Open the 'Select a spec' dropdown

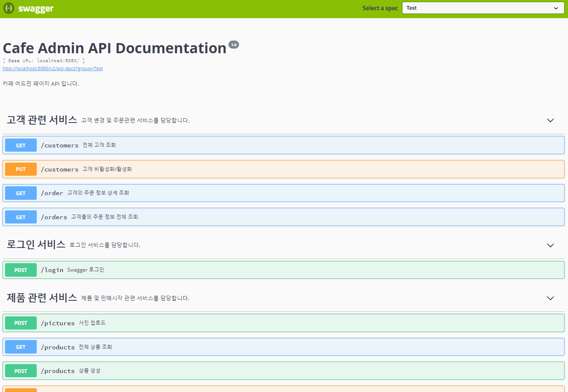coord(483,8)
